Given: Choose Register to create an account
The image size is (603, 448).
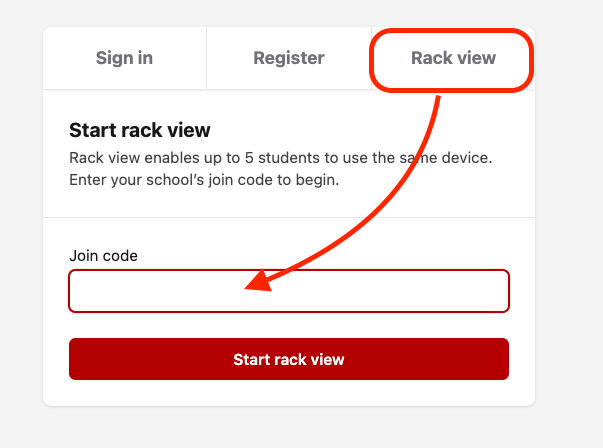Looking at the screenshot, I should pyautogui.click(x=288, y=58).
